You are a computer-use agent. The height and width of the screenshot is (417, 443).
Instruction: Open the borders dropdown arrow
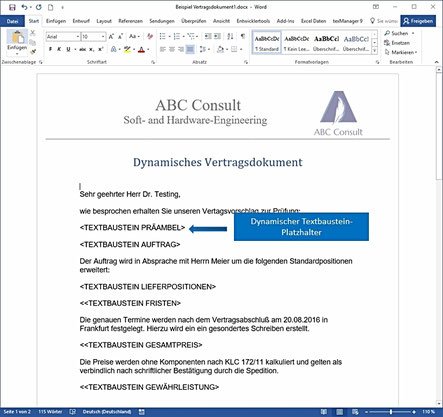(241, 49)
